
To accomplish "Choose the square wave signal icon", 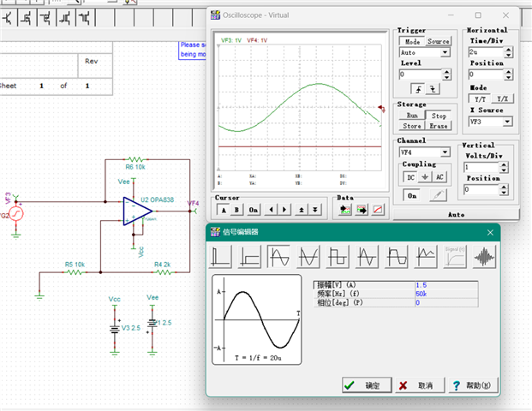I will [x=338, y=256].
